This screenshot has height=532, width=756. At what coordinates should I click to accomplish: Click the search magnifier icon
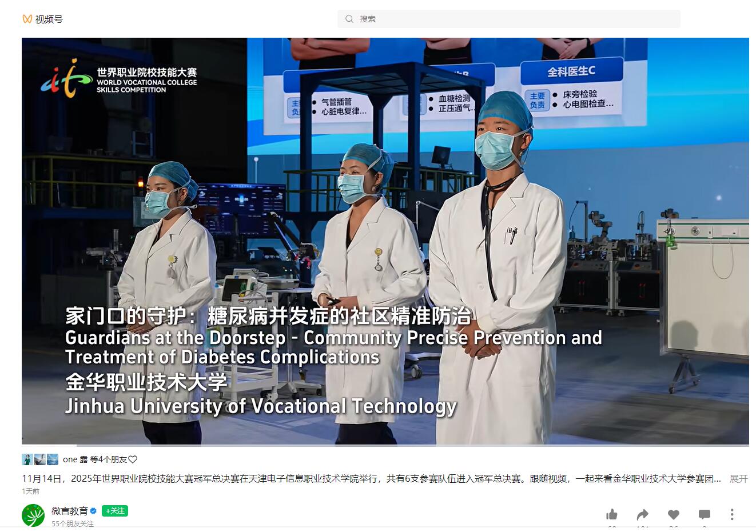(349, 19)
